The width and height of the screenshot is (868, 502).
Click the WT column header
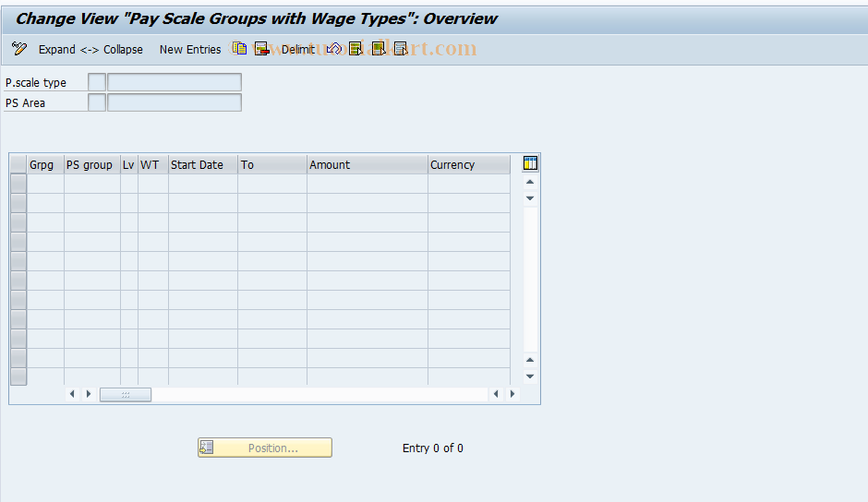tap(152, 165)
